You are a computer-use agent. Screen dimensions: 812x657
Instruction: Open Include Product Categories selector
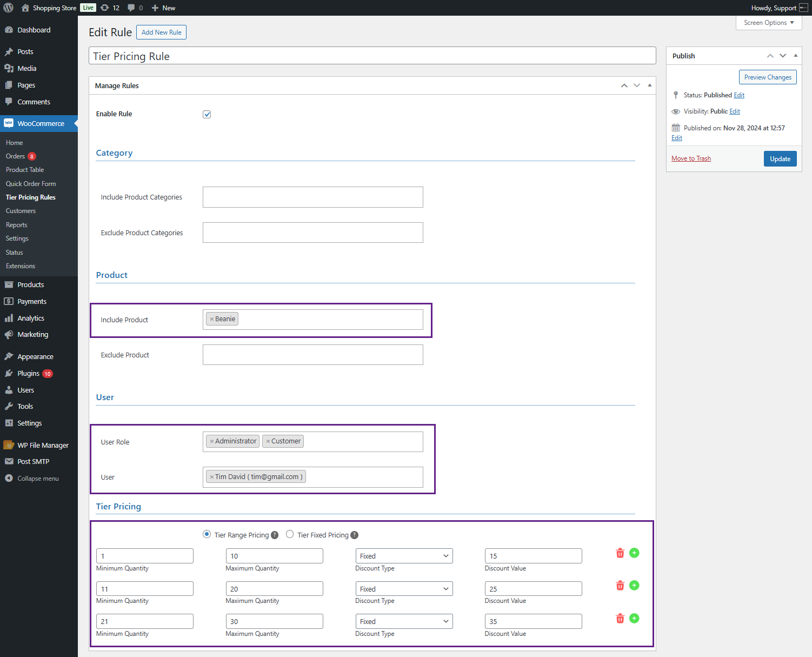(313, 197)
